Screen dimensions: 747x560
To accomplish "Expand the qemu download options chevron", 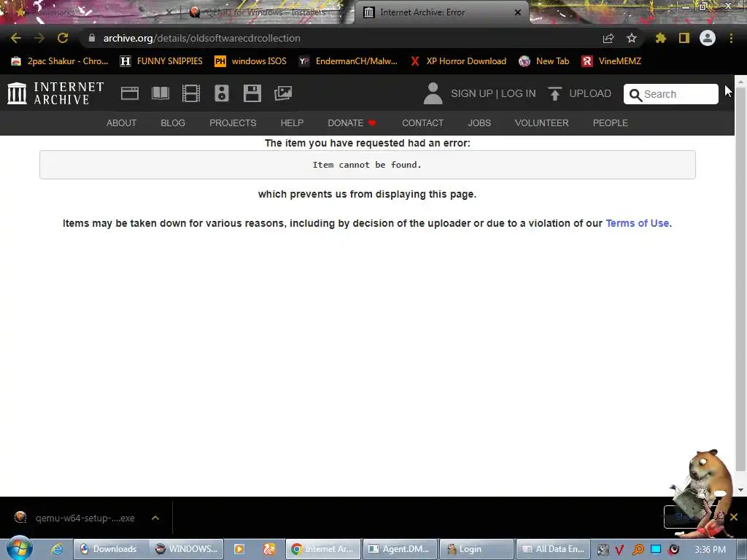I will point(155,518).
